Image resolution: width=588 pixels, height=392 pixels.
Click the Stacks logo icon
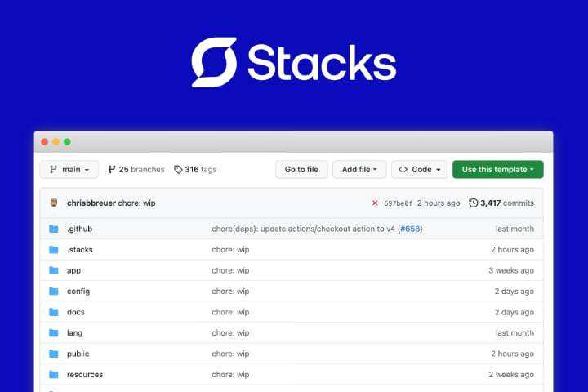(214, 62)
